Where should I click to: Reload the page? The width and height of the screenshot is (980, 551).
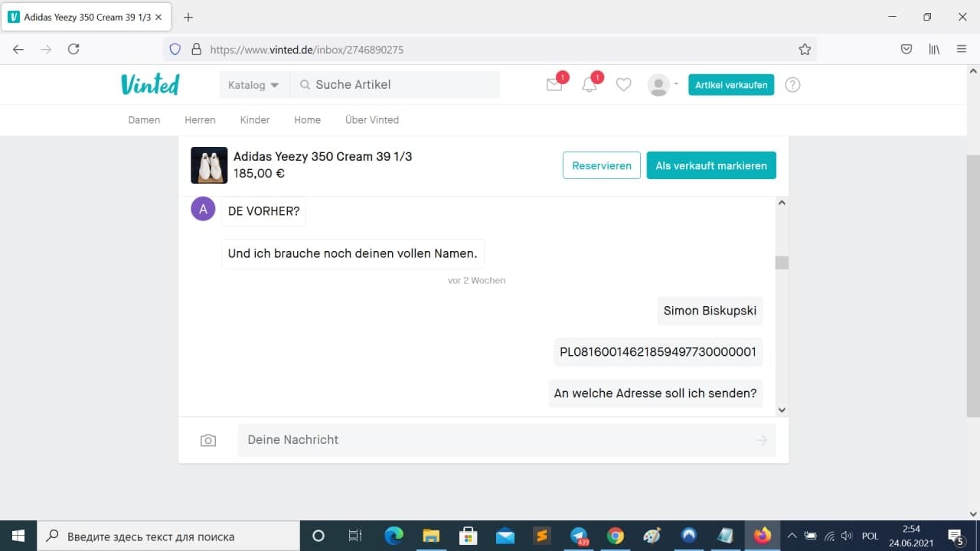73,49
